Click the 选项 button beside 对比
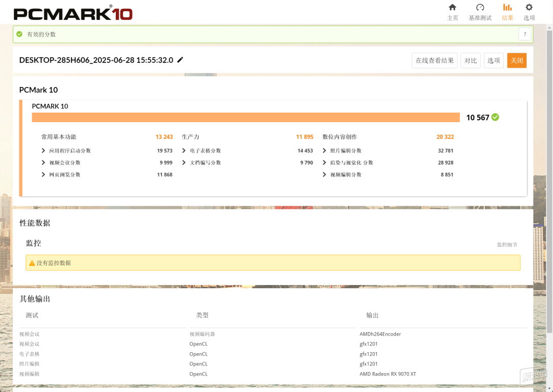Image resolution: width=553 pixels, height=392 pixels. click(494, 60)
